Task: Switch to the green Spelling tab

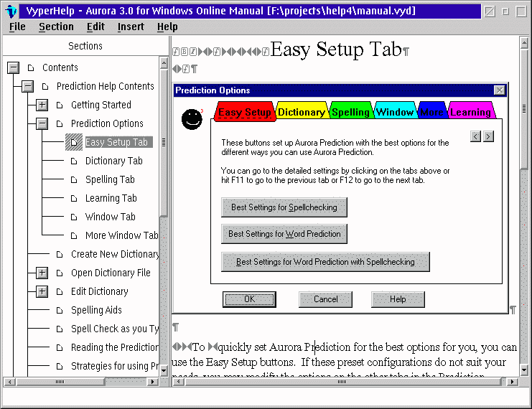Action: 350,111
